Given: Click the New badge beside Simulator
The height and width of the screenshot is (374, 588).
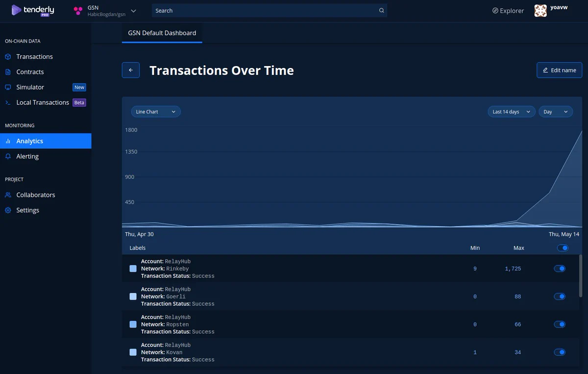Looking at the screenshot, I should [x=79, y=87].
